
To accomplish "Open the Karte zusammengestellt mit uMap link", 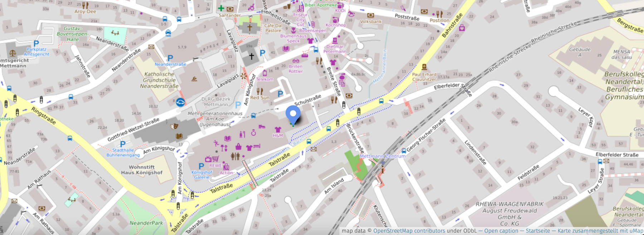I will (x=600, y=231).
